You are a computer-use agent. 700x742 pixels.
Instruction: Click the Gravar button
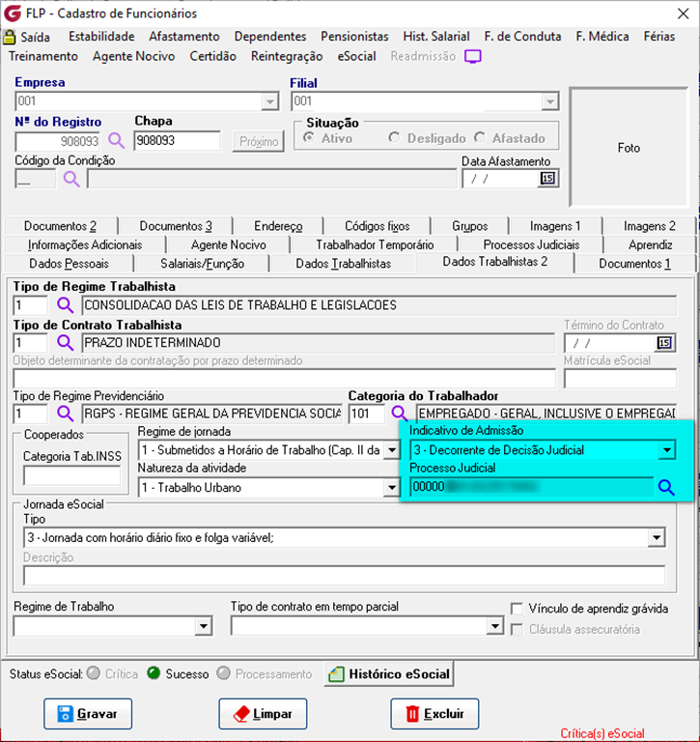(88, 714)
